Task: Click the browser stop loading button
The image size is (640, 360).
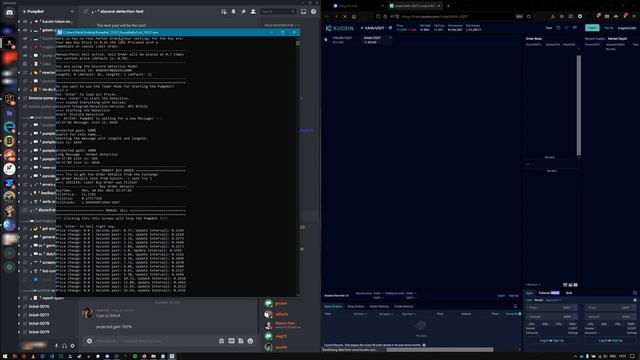Action: (x=345, y=16)
